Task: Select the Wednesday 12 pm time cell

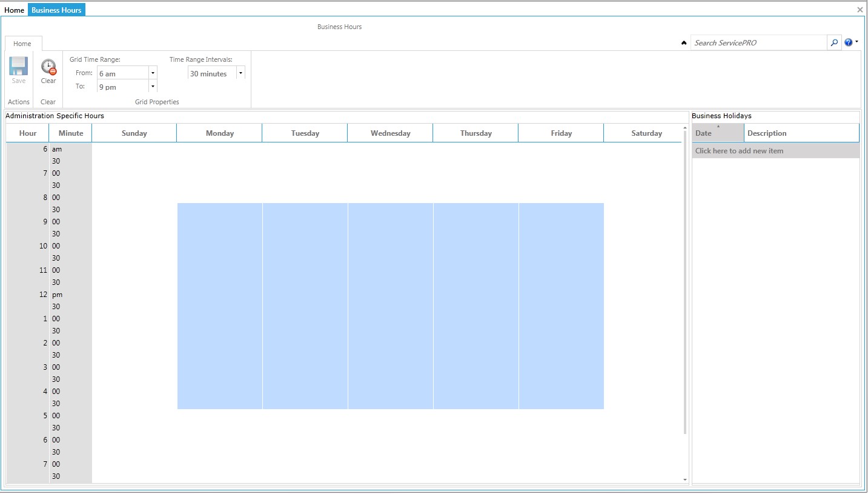Action: 391,294
